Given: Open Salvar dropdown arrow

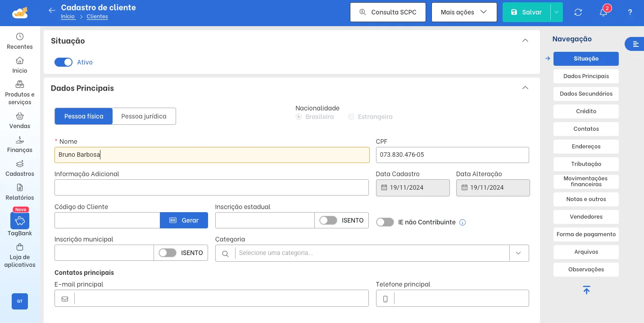Looking at the screenshot, I should pos(557,12).
